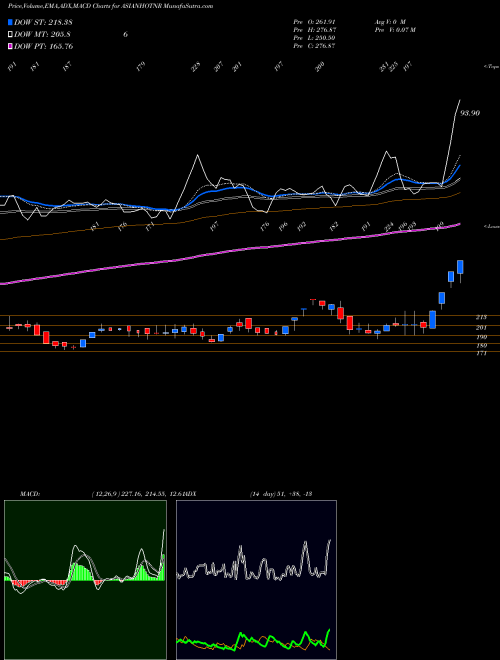Click the lone '6' beside DOW MT
The height and width of the screenshot is (660, 500).
[x=125, y=35]
